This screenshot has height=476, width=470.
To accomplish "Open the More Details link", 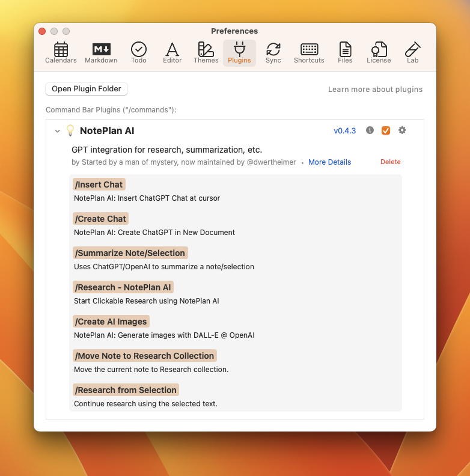I will (330, 162).
